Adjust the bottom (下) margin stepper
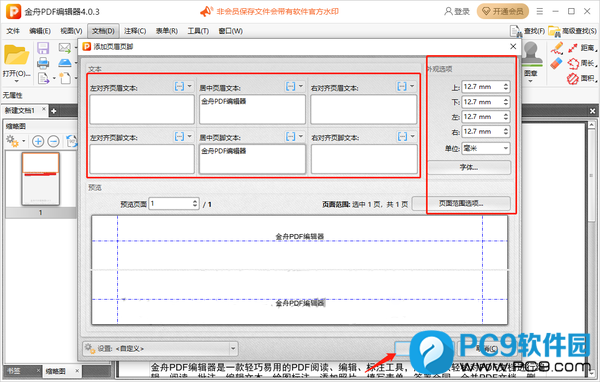 505,102
